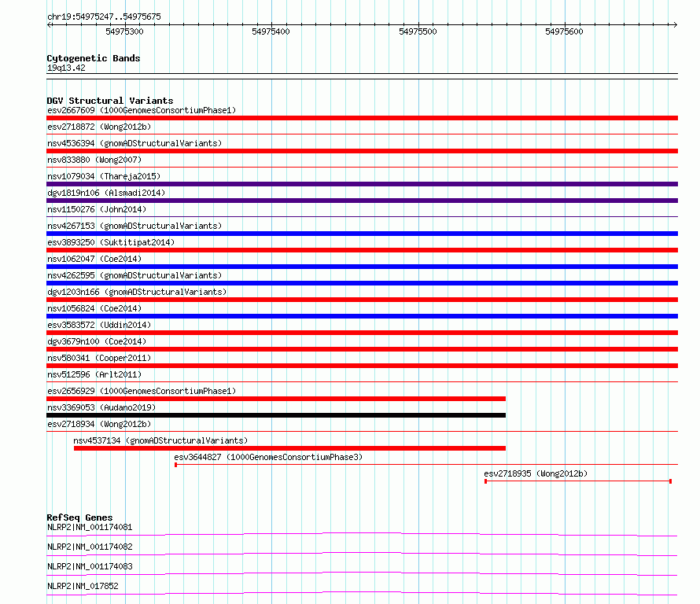This screenshot has height=604, width=700.
Task: Click the purple bar under nsv1079034
Action: point(362,184)
